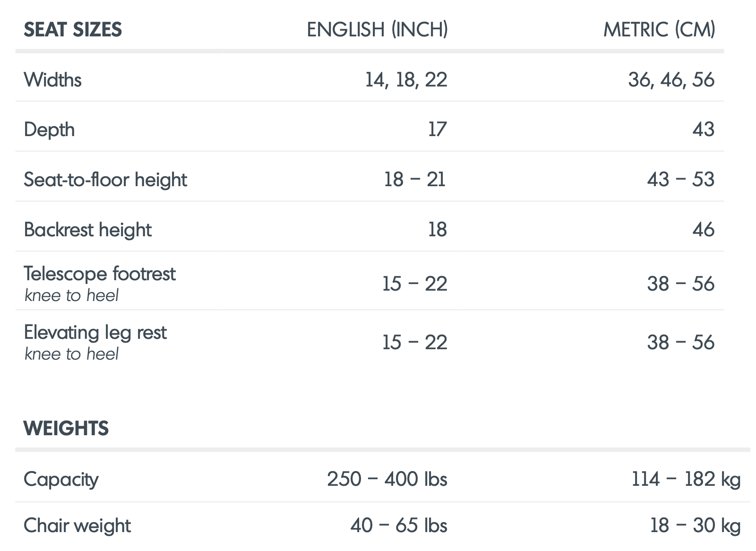
Task: Select the Backrest height label
Action: tap(87, 230)
